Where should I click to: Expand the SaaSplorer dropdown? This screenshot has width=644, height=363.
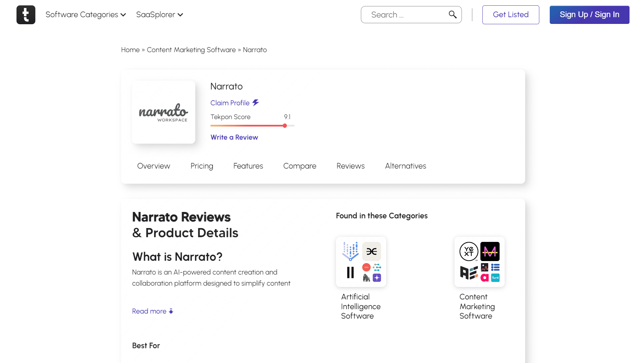160,15
